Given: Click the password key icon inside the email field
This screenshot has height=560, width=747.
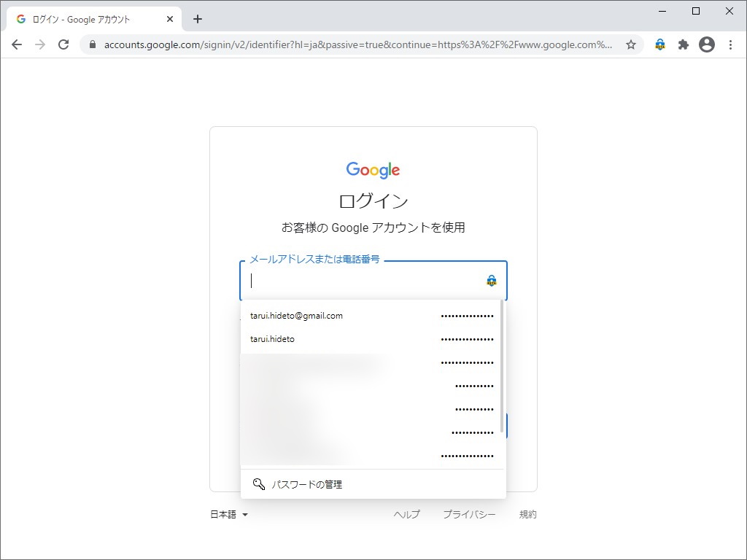Looking at the screenshot, I should click(492, 280).
